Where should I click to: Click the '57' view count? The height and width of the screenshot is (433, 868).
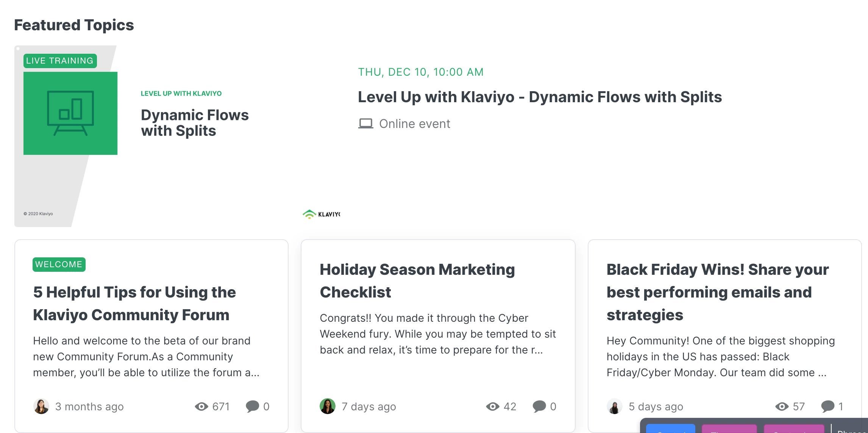[799, 407]
